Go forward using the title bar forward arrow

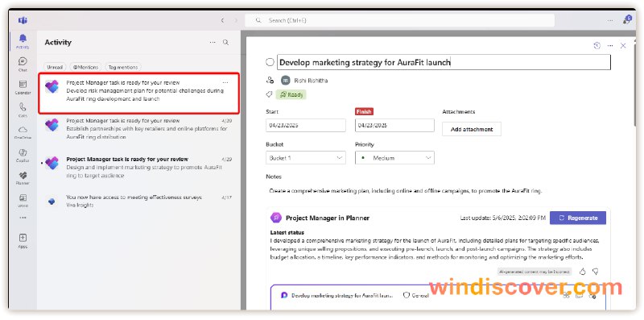point(236,20)
